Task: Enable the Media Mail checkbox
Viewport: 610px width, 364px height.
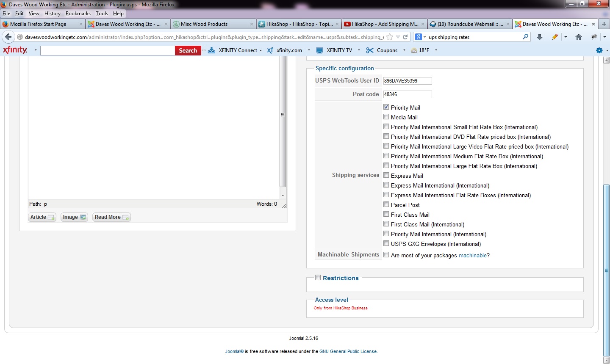Action: (x=386, y=117)
